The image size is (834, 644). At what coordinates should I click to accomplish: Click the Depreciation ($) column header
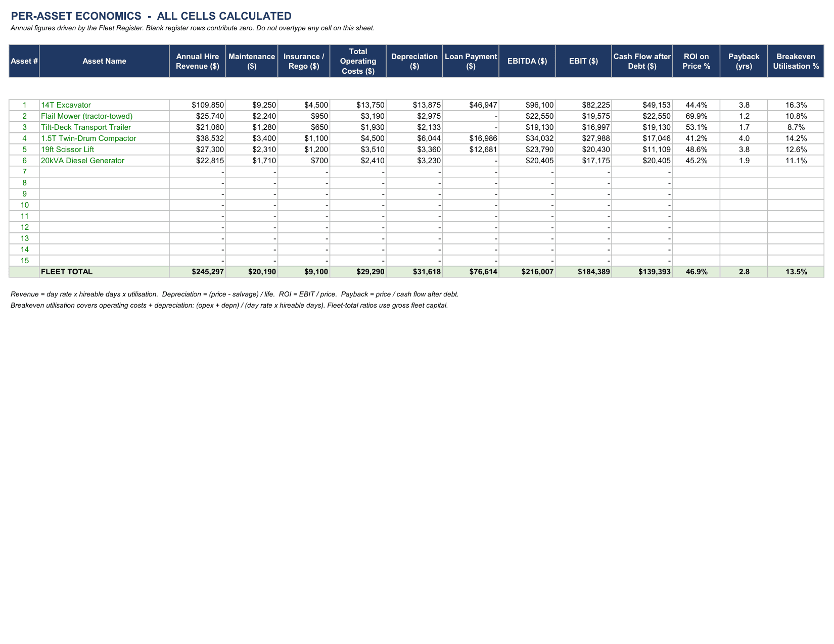pyautogui.click(x=414, y=61)
